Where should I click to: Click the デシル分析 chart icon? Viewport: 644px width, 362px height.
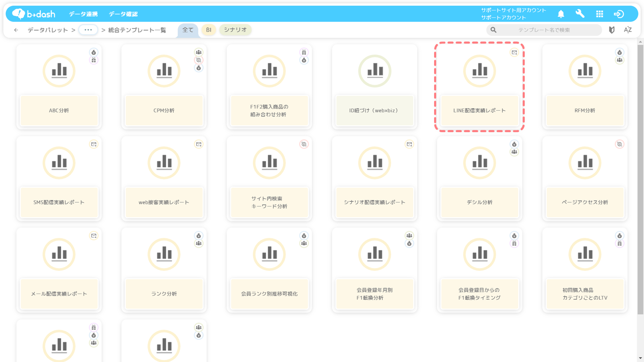pos(479,163)
